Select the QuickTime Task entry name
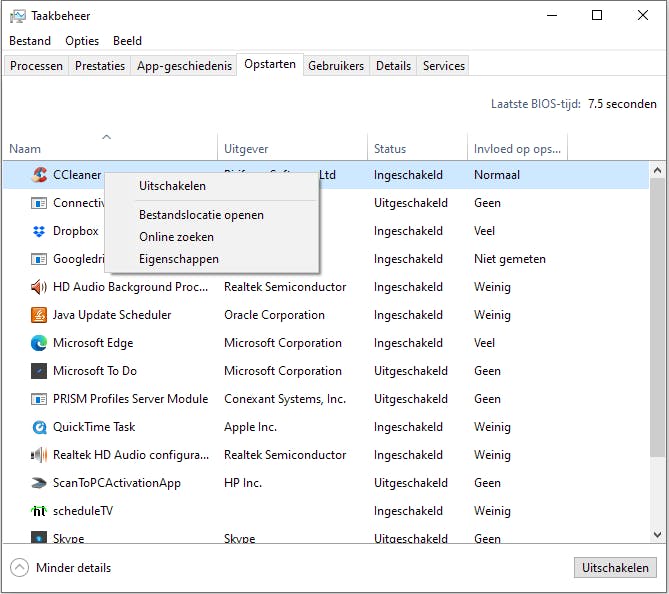Viewport: 669px width, 594px height. pos(94,427)
